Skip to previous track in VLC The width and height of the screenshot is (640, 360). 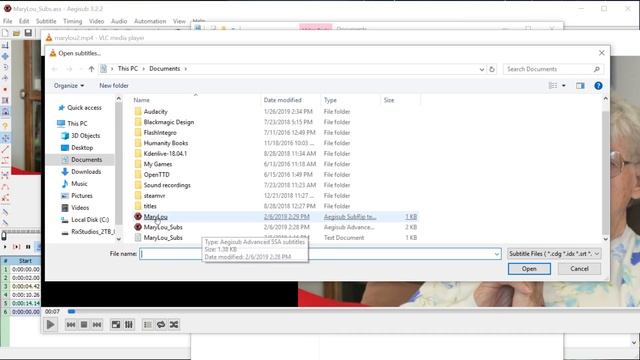(71, 324)
